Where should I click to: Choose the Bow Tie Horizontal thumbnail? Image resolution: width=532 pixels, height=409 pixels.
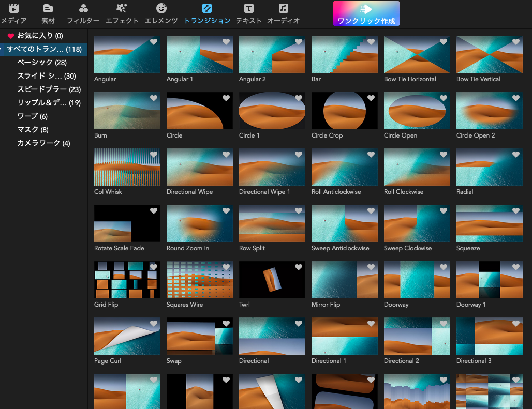(417, 54)
